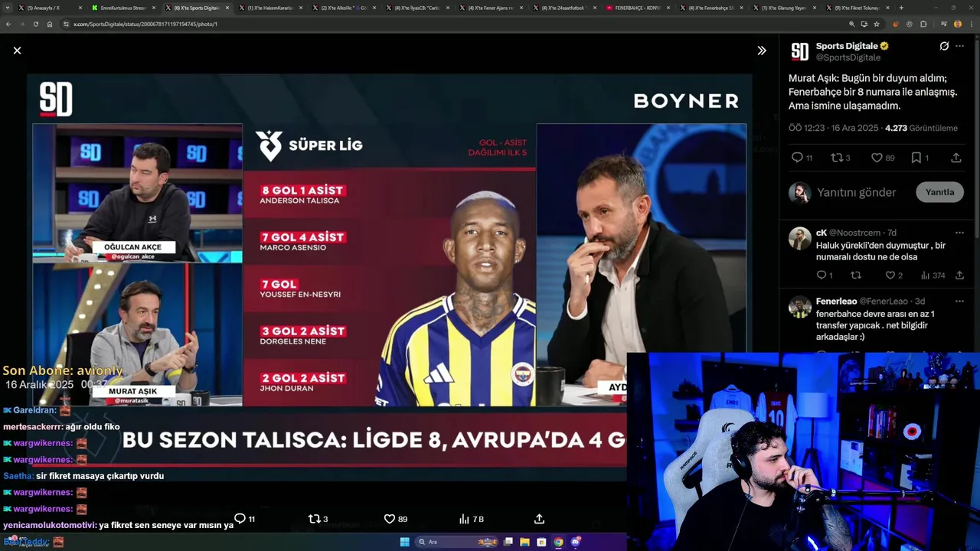Share icon on cK comment
980x551 pixels.
(959, 275)
